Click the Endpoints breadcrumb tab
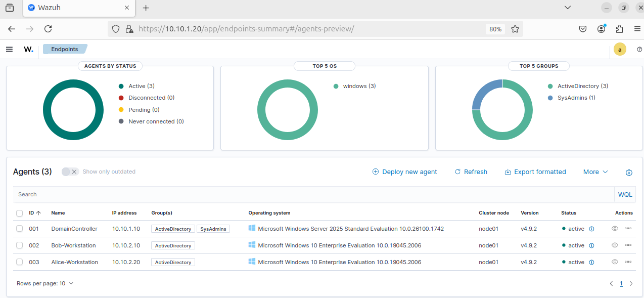644x298 pixels. coord(65,49)
